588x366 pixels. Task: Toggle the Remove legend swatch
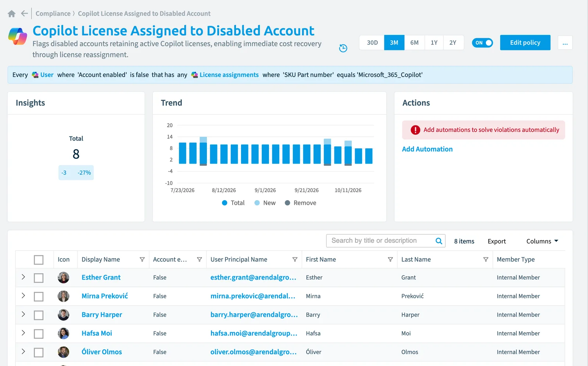pyautogui.click(x=287, y=203)
